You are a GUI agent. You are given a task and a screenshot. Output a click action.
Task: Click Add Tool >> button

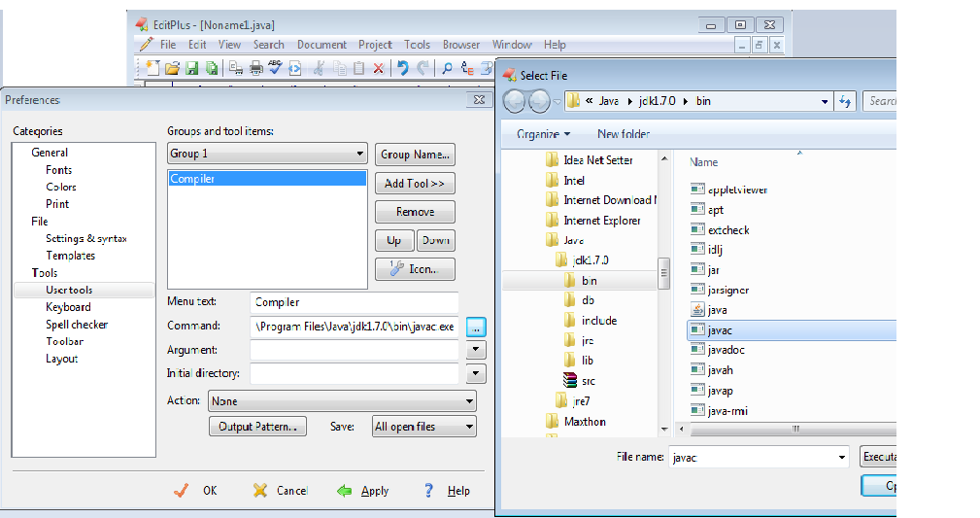pos(415,184)
